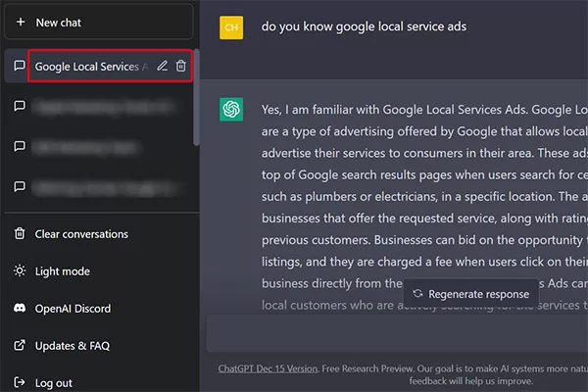Click the plus icon beside New chat
This screenshot has width=588, height=392.
[21, 23]
